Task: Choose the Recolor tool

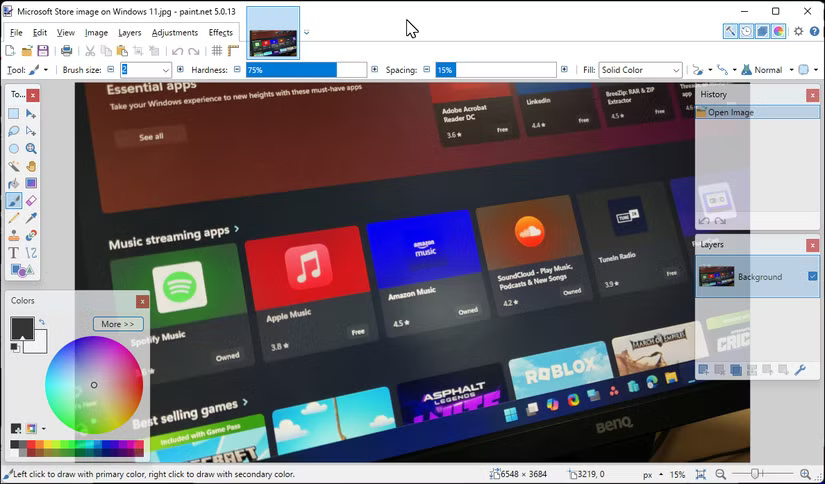Action: [31, 235]
